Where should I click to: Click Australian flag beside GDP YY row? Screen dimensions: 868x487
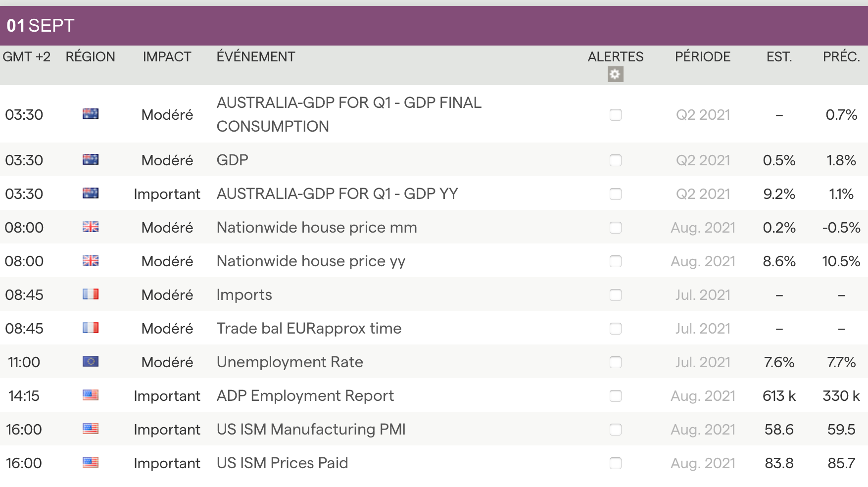point(91,194)
